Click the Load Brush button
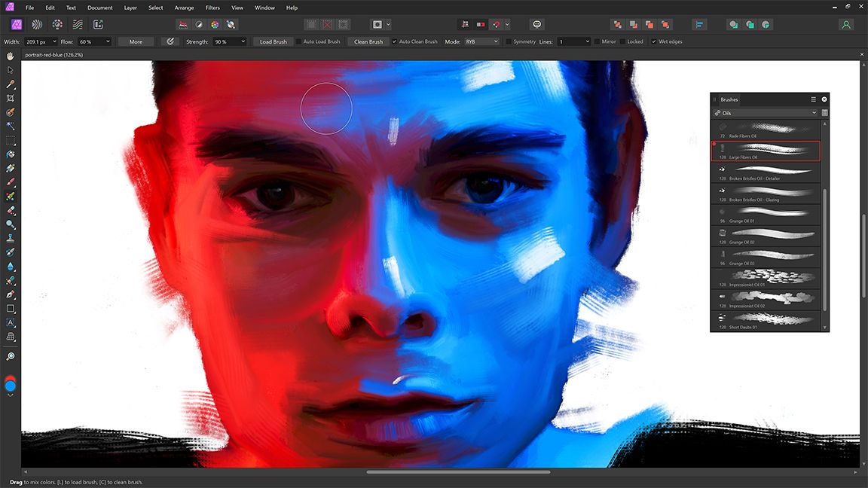This screenshot has height=488, width=868. tap(273, 41)
